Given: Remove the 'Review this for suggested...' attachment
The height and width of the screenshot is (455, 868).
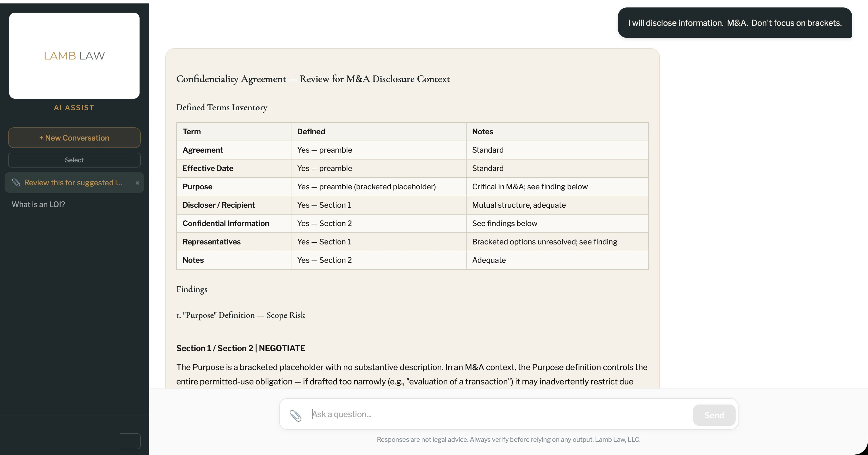Looking at the screenshot, I should click(x=138, y=183).
